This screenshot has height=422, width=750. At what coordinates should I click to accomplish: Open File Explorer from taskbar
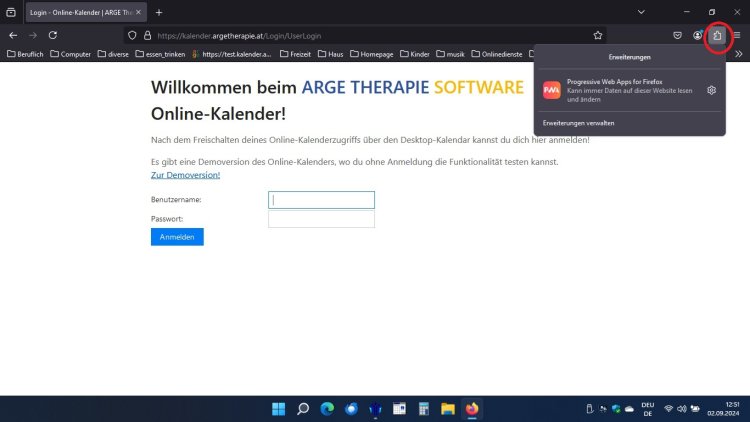pos(448,409)
